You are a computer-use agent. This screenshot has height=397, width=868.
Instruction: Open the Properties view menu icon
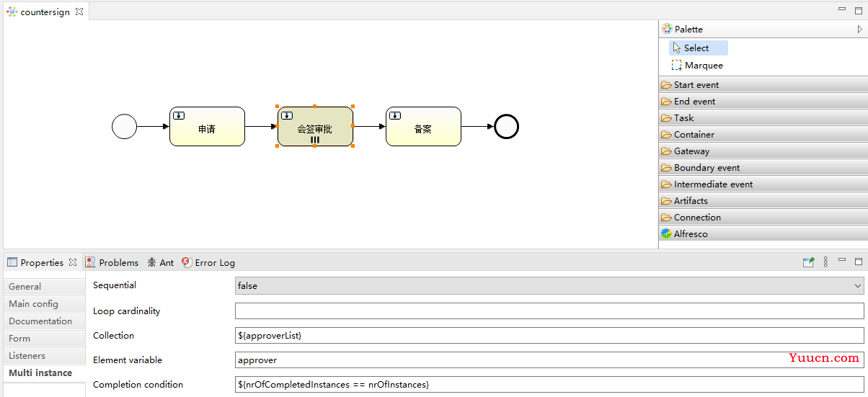click(x=826, y=262)
